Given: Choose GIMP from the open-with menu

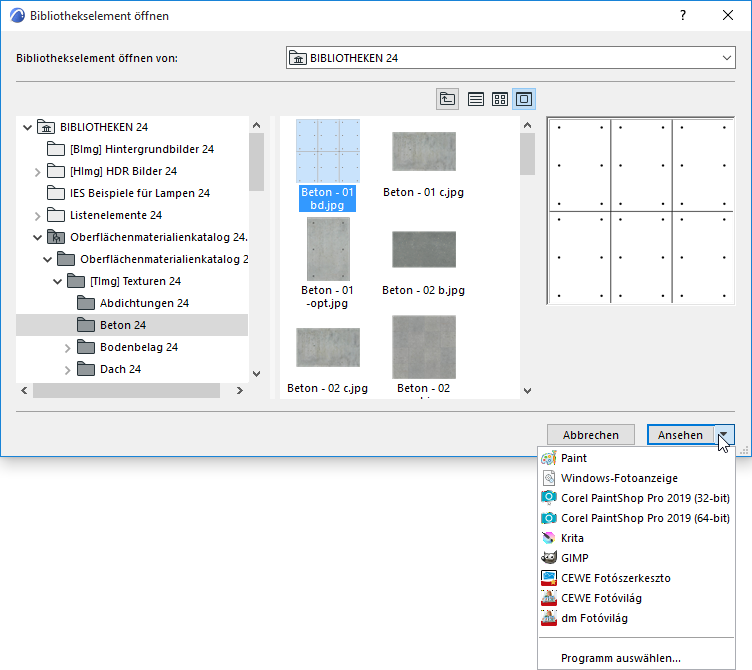Looking at the screenshot, I should pos(636,558).
